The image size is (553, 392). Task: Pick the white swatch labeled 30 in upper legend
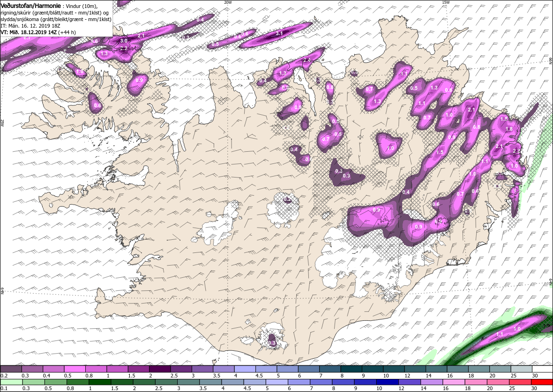(542, 369)
